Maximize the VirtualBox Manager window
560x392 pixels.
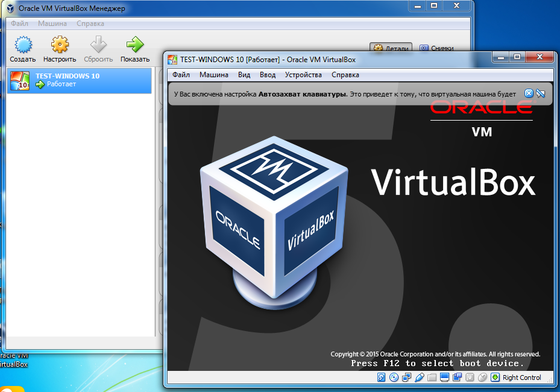point(434,5)
